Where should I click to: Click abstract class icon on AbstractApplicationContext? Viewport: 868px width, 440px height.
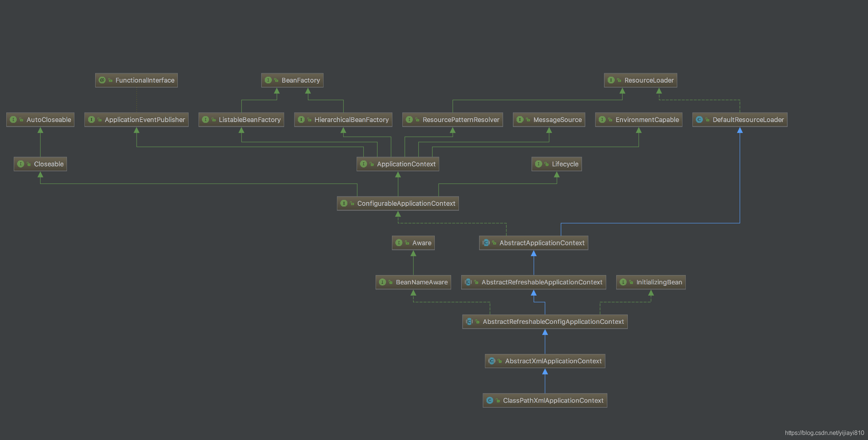486,243
